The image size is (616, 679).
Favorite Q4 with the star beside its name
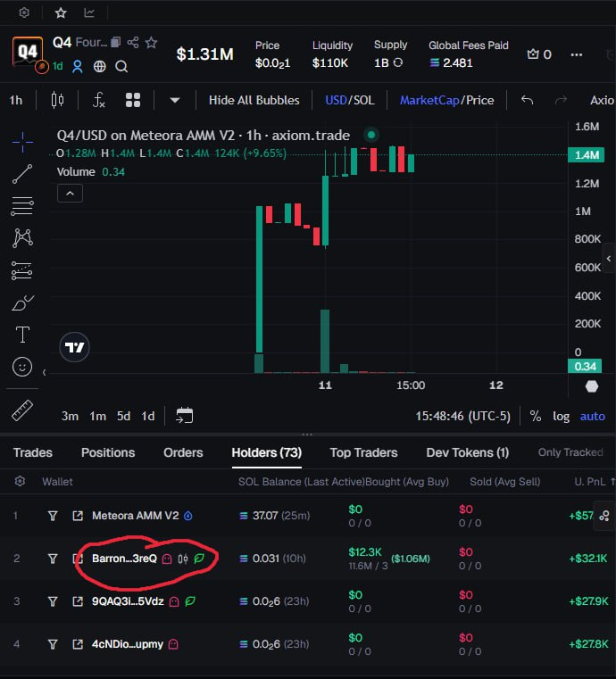151,42
